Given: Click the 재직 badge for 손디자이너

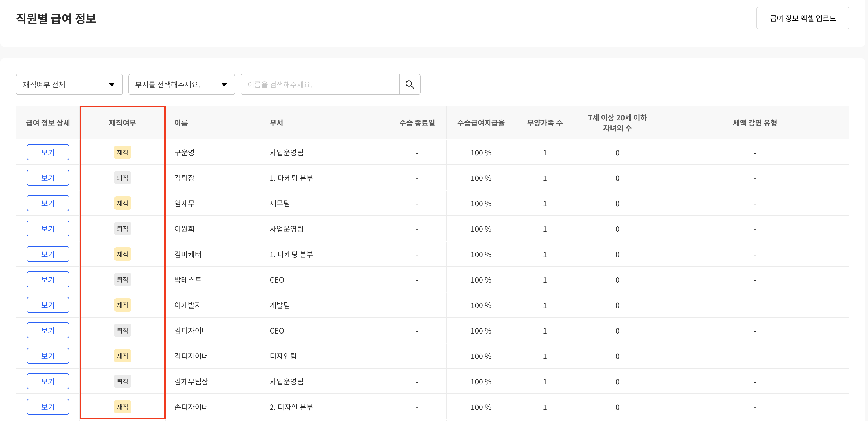Looking at the screenshot, I should click(x=122, y=407).
